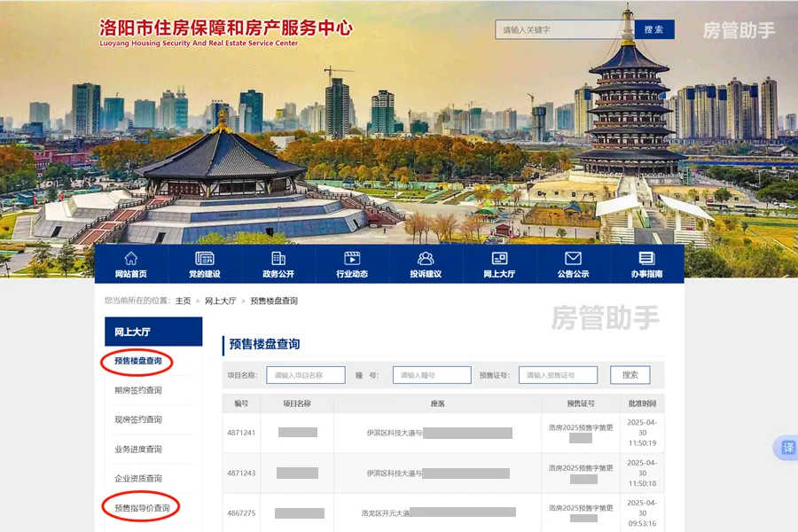The image size is (798, 532).
Task: Click the floating 译 translate button
Action: click(x=787, y=448)
